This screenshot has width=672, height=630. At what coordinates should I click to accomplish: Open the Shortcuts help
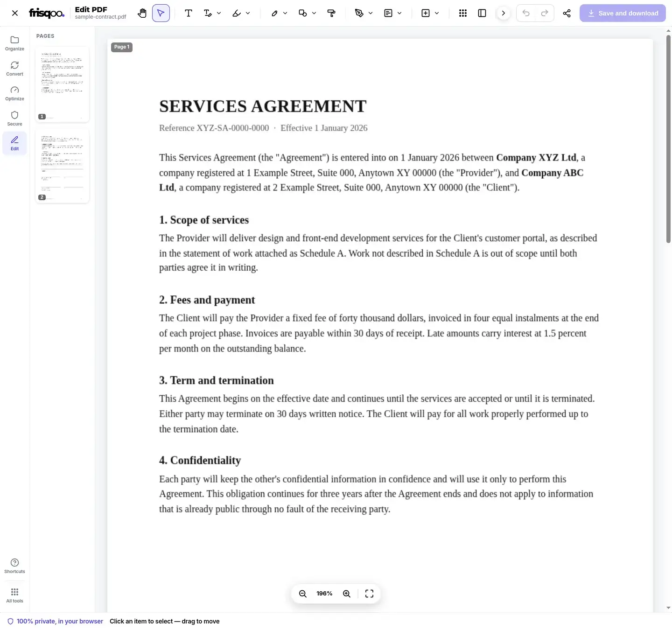14,566
